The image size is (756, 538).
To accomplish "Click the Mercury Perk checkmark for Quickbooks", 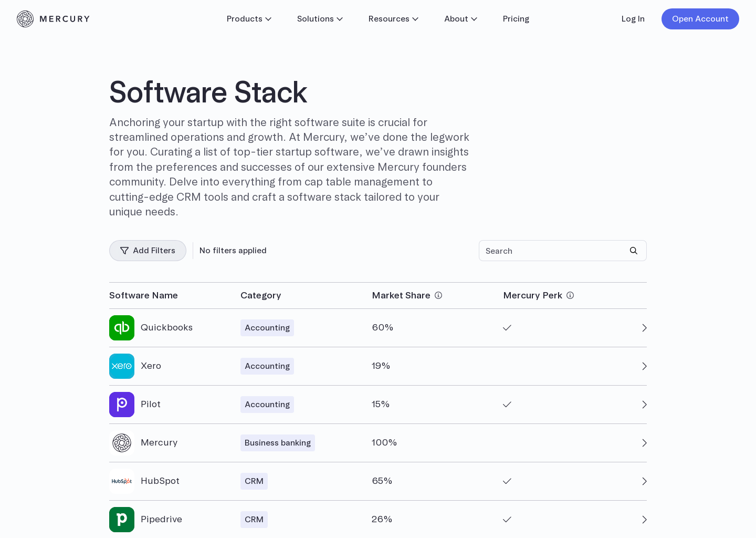I will 507,328.
